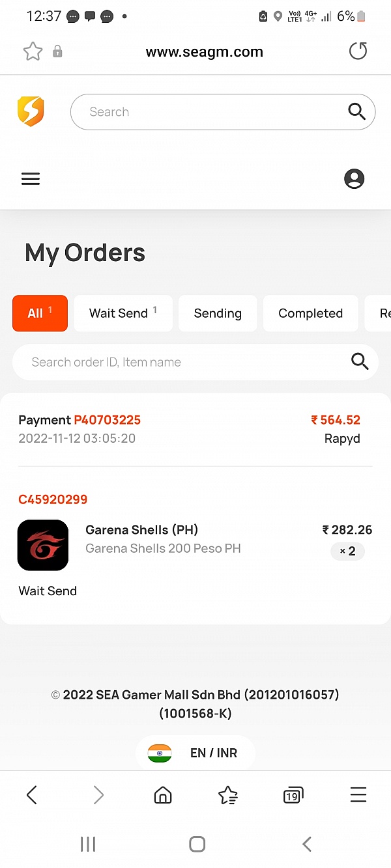This screenshot has height=868, width=391.
Task: Change language and currency EN / INR
Action: 195,753
